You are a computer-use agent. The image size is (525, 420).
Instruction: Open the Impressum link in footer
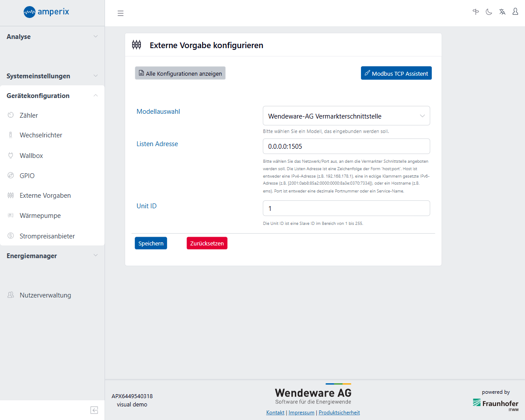[301, 413]
